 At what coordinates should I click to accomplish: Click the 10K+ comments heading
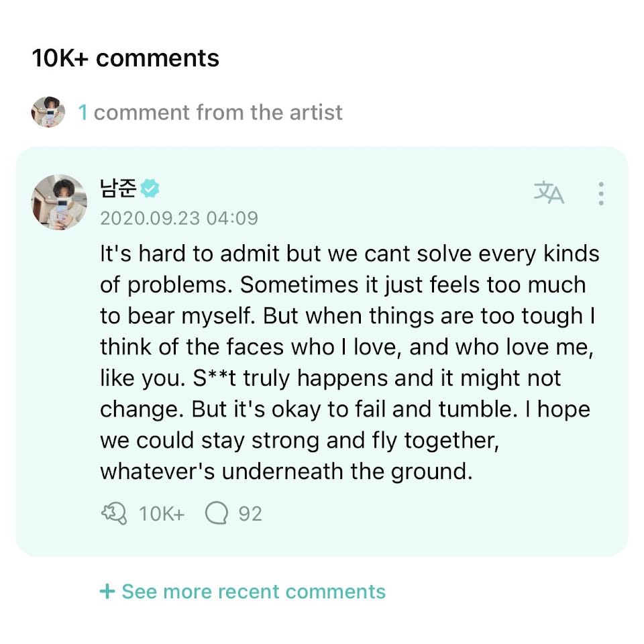tap(125, 58)
